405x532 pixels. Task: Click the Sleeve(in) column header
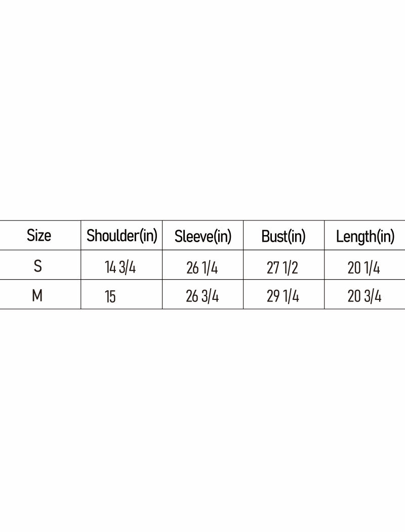[202, 237]
